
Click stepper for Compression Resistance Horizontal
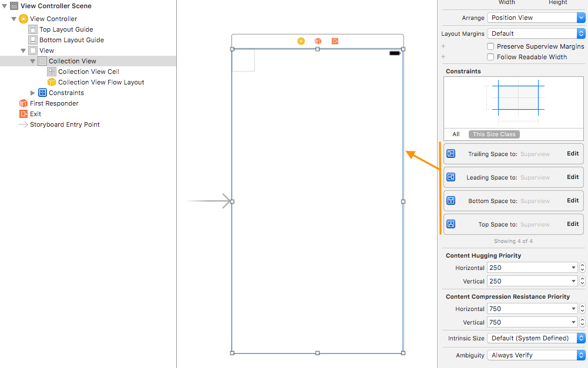582,309
